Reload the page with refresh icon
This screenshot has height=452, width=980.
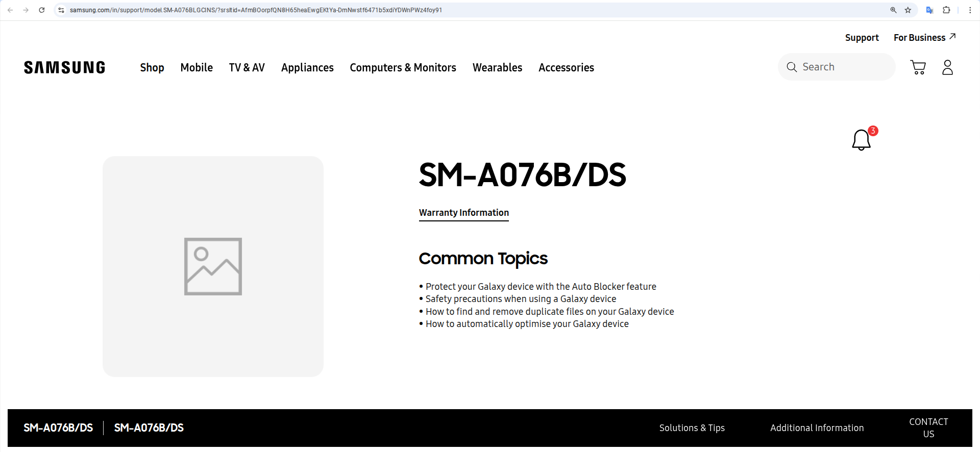coord(42,10)
